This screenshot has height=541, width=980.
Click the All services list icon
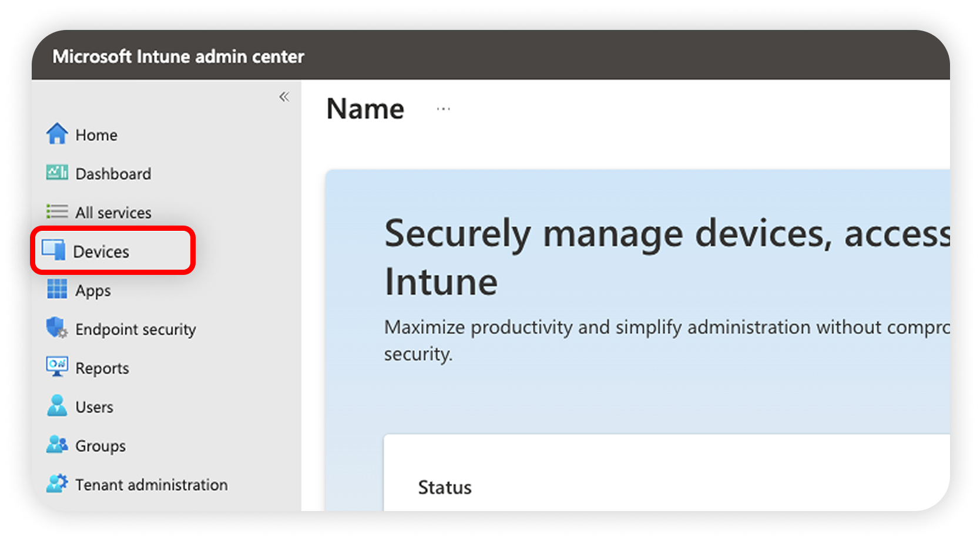57,211
